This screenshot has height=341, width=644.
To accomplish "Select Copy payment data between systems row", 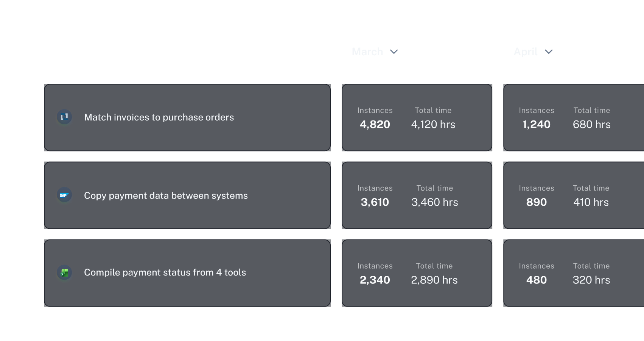I will (x=187, y=196).
